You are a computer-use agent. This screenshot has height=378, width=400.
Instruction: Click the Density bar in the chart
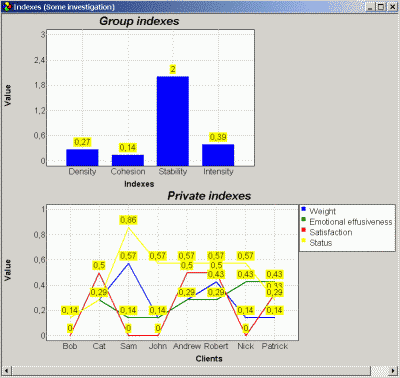[82, 157]
